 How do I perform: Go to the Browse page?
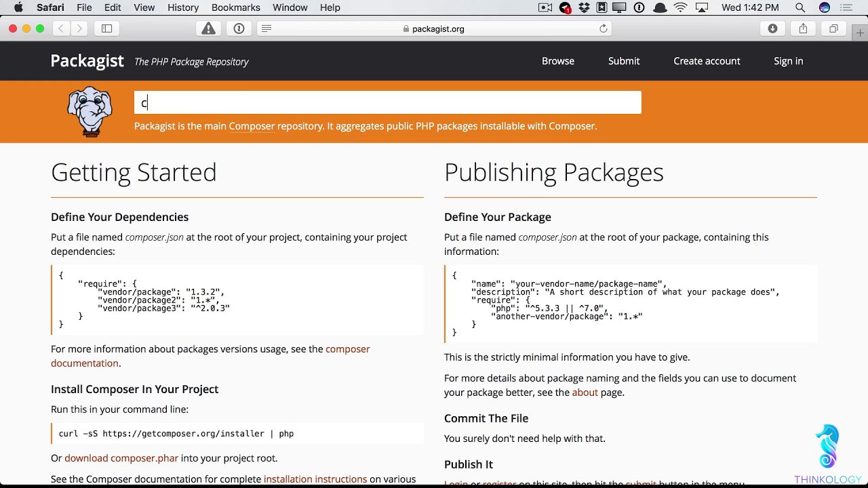point(558,61)
